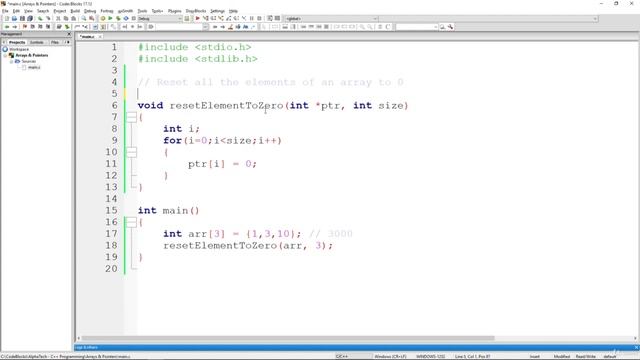This screenshot has width=640, height=360.
Task: Click the Next line debug icon
Action: pos(213,19)
